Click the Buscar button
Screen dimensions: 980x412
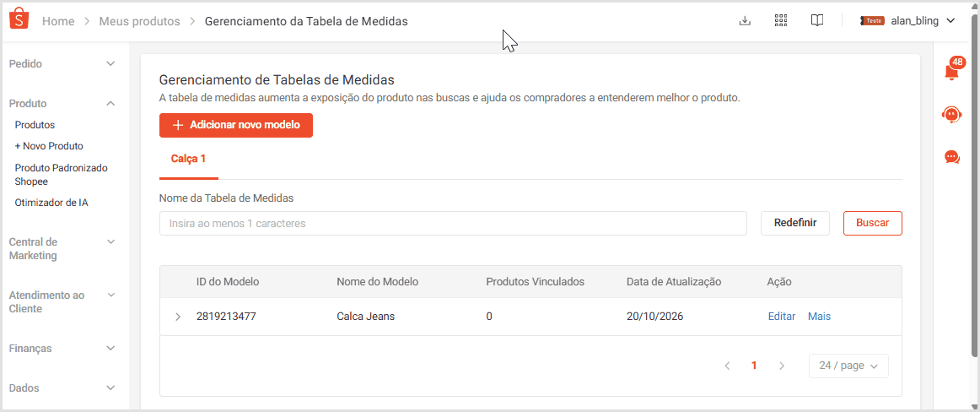click(x=873, y=223)
